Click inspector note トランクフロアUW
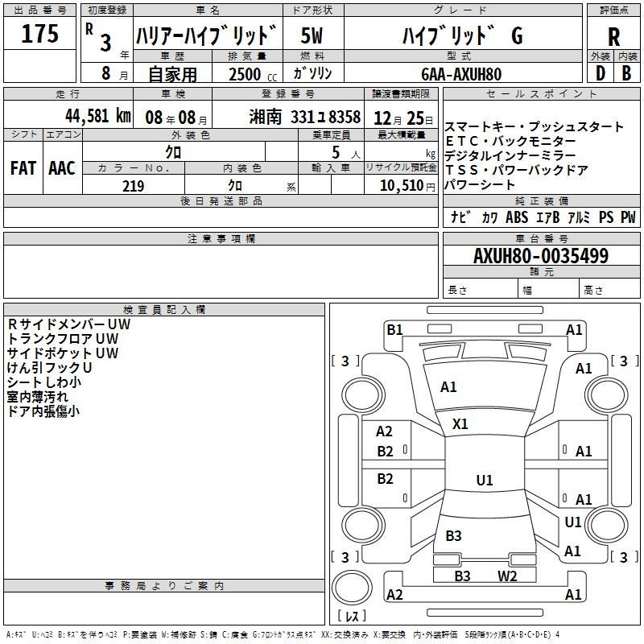The width and height of the screenshot is (644, 644). [63, 338]
